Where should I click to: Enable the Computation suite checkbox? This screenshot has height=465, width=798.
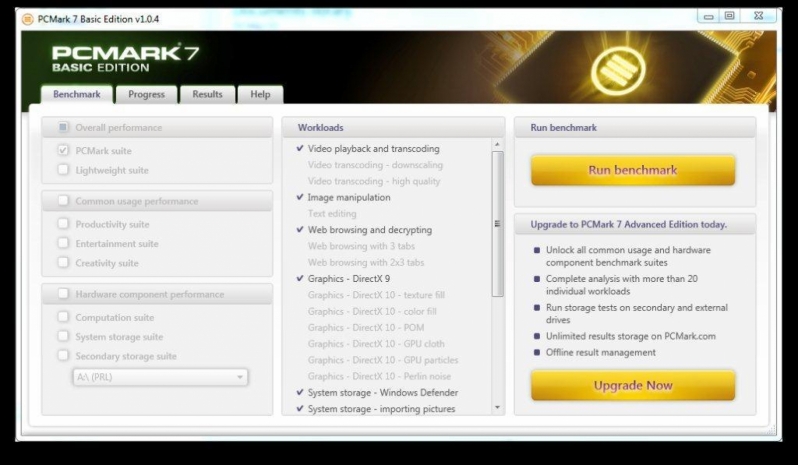pyautogui.click(x=63, y=317)
